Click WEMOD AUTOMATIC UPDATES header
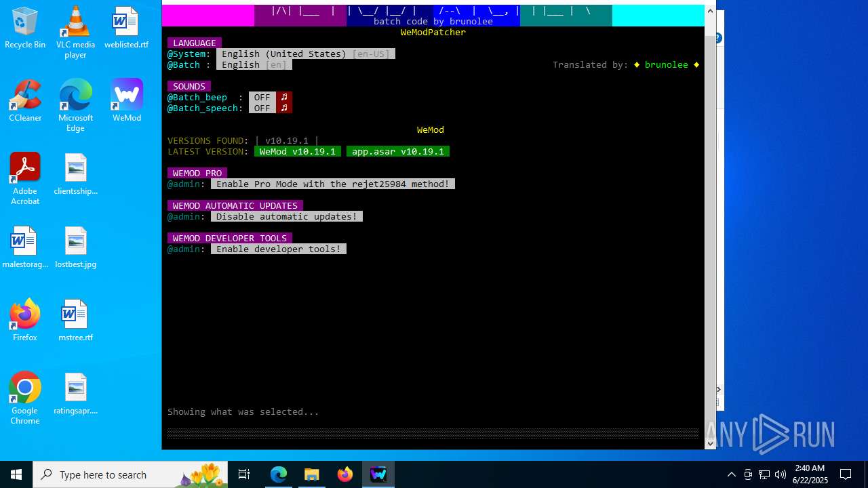Viewport: 868px width, 488px height. 235,205
